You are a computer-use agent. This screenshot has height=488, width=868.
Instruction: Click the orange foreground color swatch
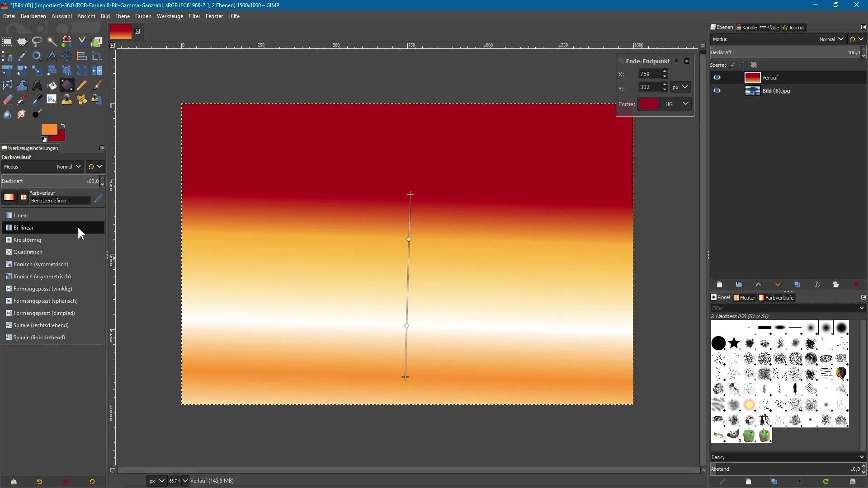[x=48, y=129]
